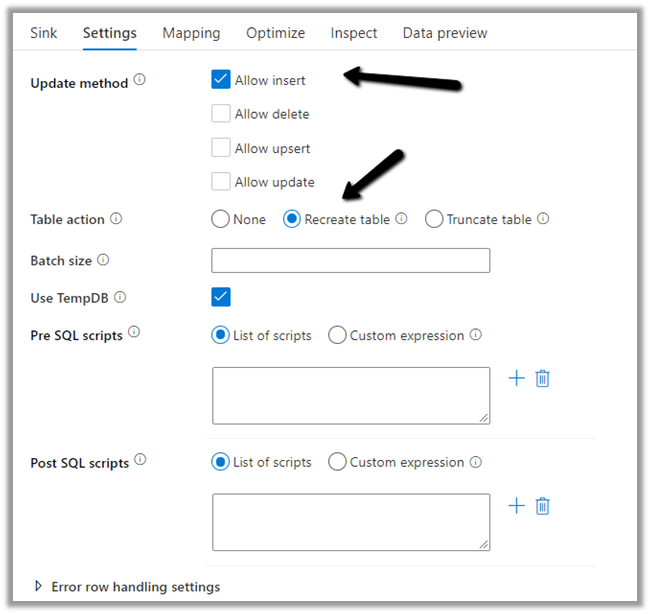Image resolution: width=650 pixels, height=614 pixels.
Task: Select Custom expression for Pre SQL scripts
Action: tap(337, 335)
